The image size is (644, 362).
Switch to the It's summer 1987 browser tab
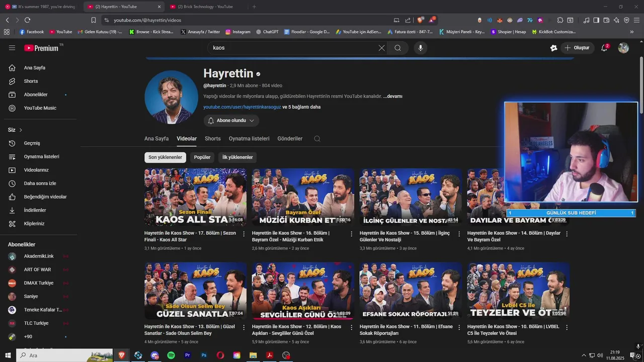tap(41, 7)
